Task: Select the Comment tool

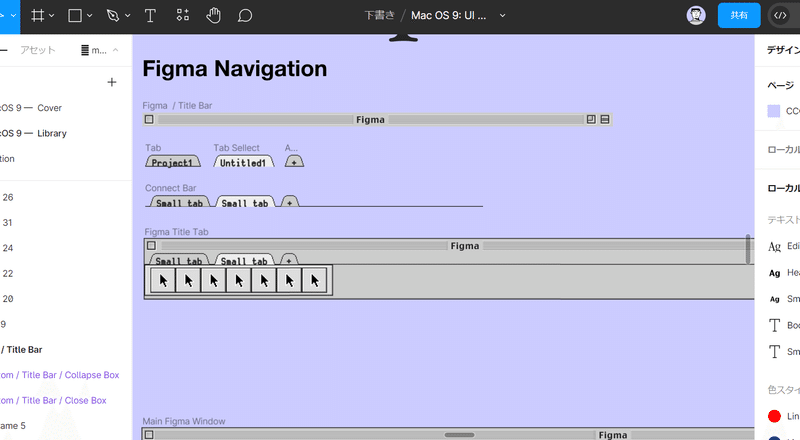Action: tap(244, 15)
